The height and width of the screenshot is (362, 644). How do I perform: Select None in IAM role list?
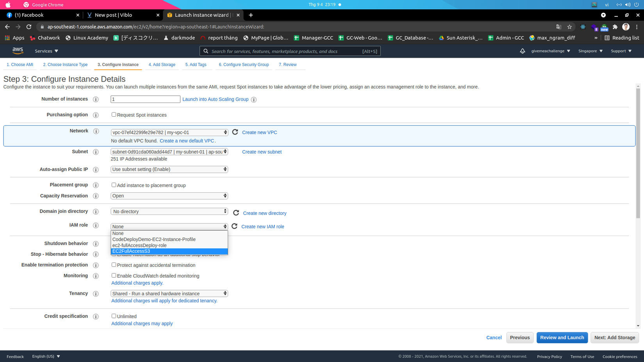(x=169, y=233)
